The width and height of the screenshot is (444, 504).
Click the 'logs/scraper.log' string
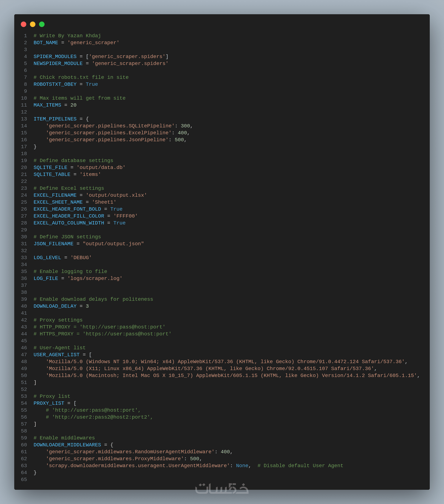(95, 278)
